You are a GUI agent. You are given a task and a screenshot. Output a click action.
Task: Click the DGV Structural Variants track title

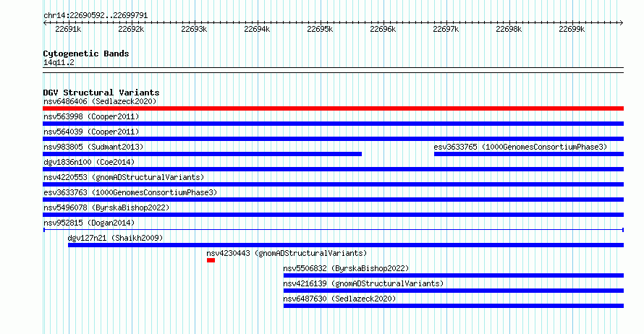(101, 93)
